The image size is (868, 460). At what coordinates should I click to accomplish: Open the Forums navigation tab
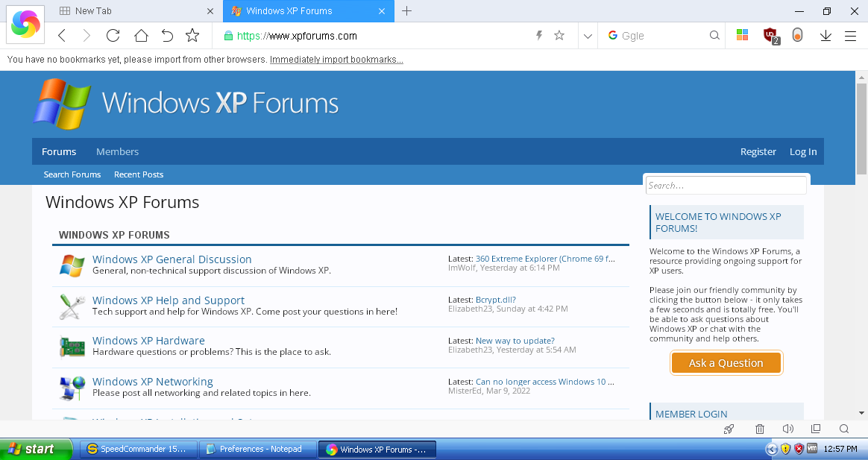tap(59, 151)
